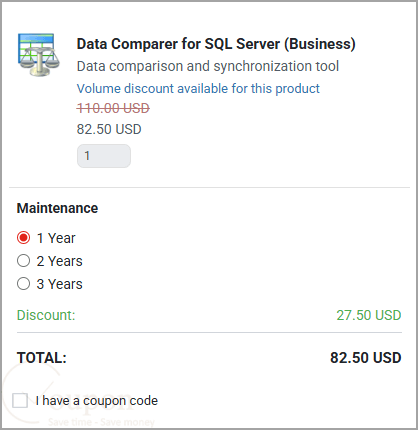Click the quantity field showing 1

tap(104, 156)
